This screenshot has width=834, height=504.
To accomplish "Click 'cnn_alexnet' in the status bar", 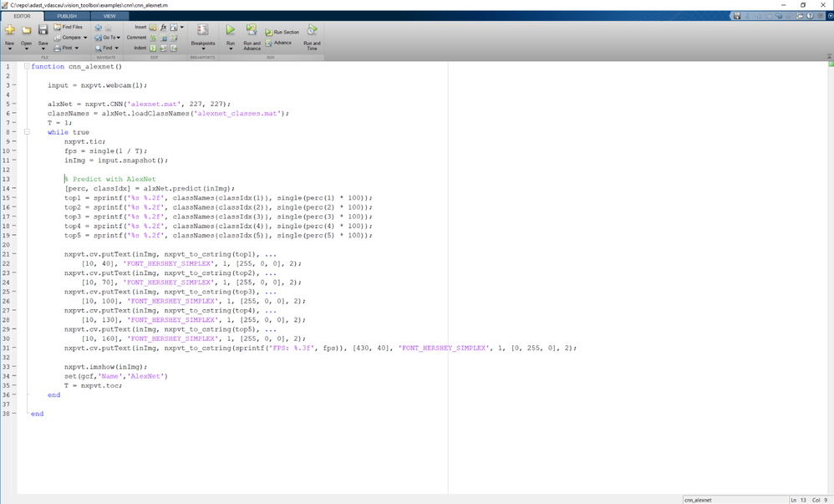I will (697, 501).
